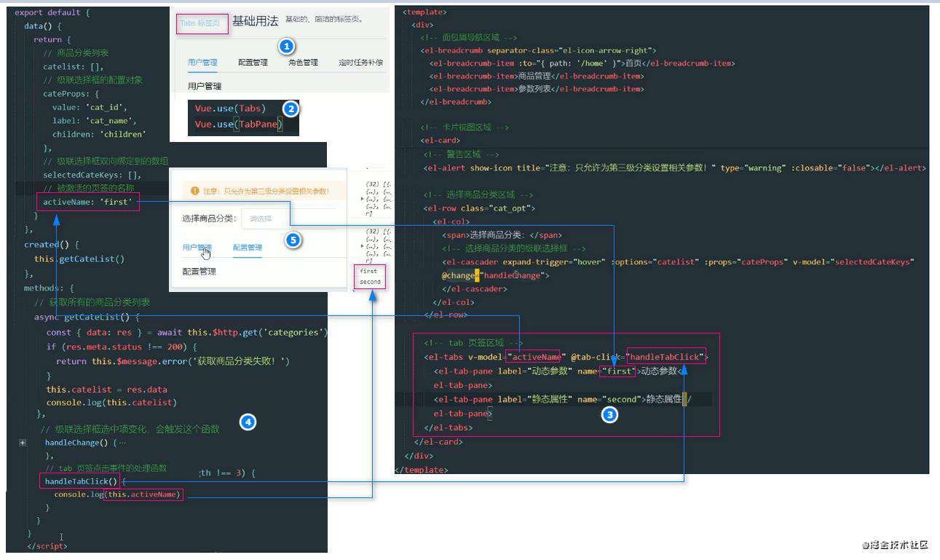Image resolution: width=940 pixels, height=560 pixels.
Task: Click the 基础用法 heading
Action: [x=255, y=21]
